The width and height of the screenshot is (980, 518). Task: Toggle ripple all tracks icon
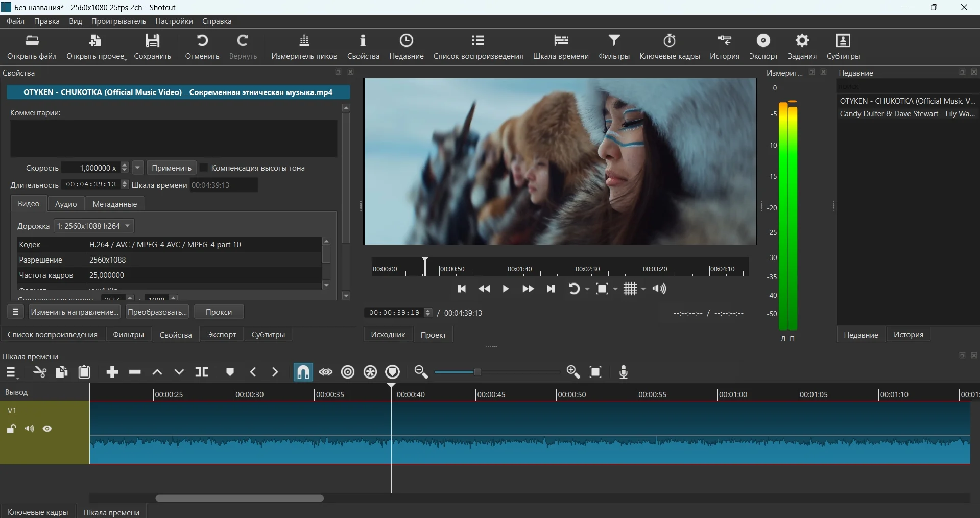coord(370,372)
